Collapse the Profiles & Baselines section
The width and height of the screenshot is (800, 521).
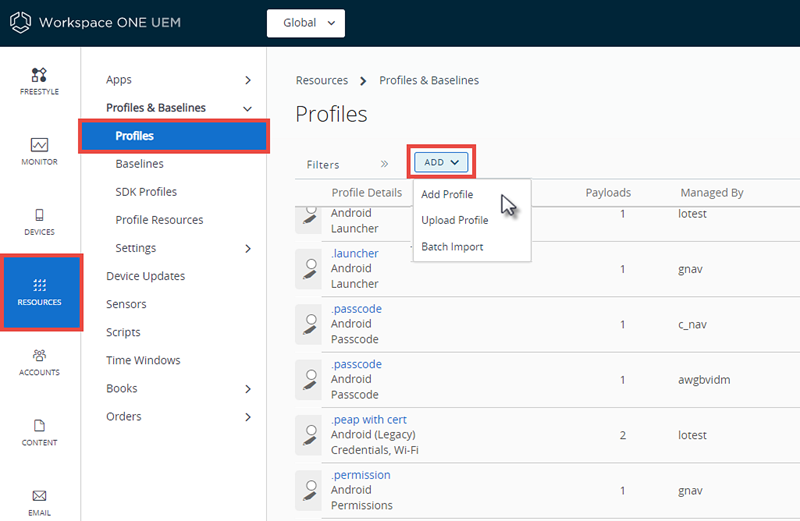[x=247, y=109]
